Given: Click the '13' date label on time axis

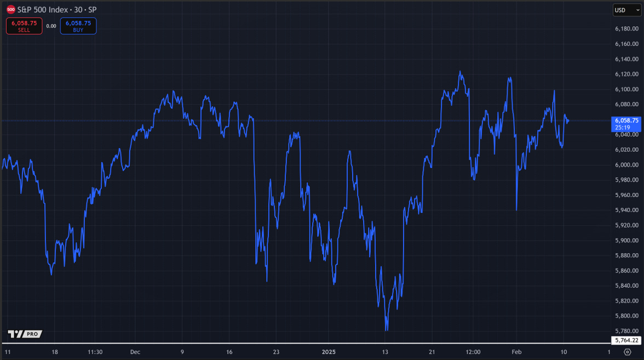Looking at the screenshot, I should 385,352.
